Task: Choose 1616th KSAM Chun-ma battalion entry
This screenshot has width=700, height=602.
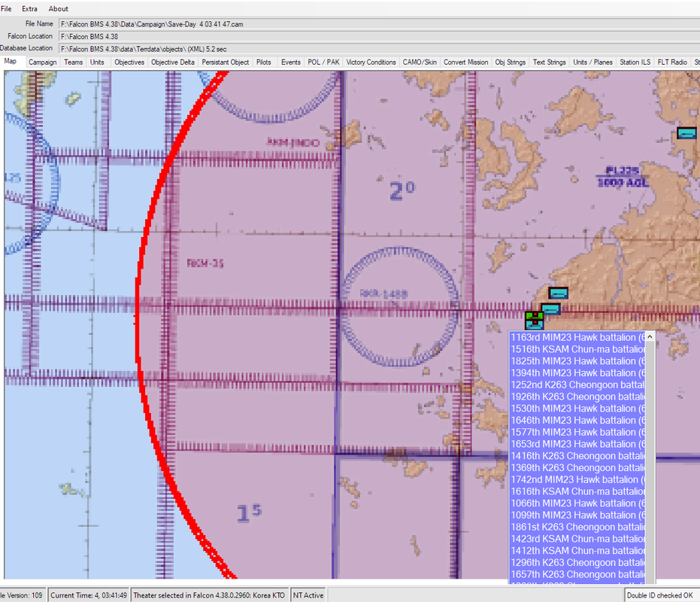Action: point(577,491)
